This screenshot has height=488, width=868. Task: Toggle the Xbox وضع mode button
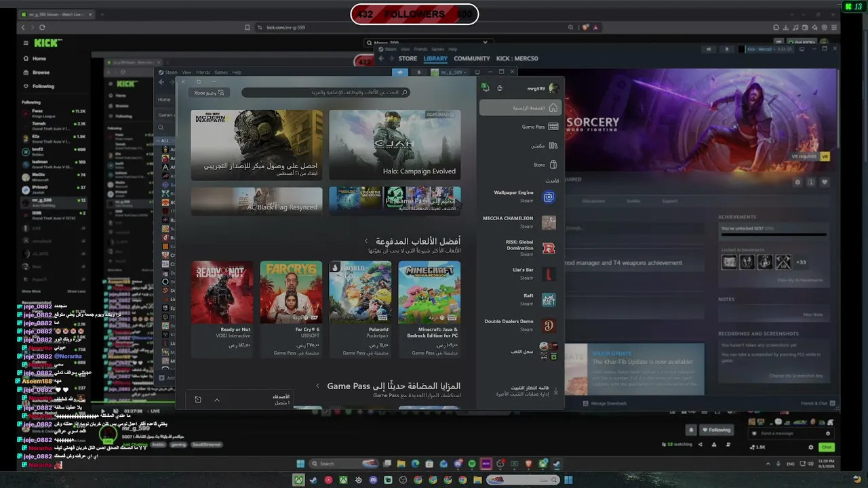[208, 93]
